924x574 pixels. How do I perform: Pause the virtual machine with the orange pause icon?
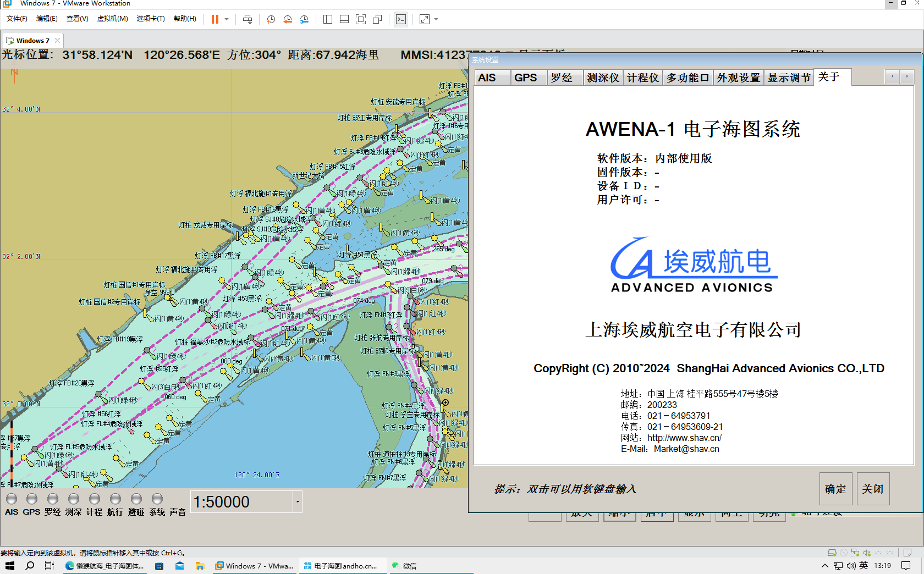215,19
